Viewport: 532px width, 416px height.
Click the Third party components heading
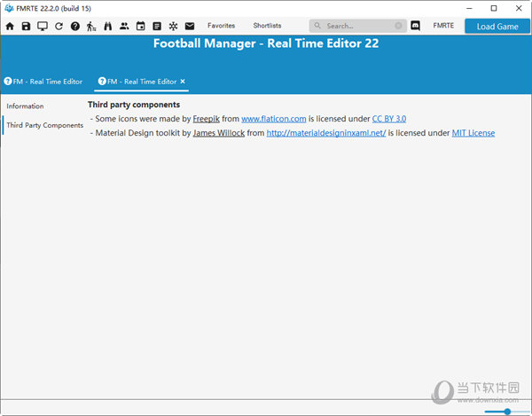coord(134,105)
